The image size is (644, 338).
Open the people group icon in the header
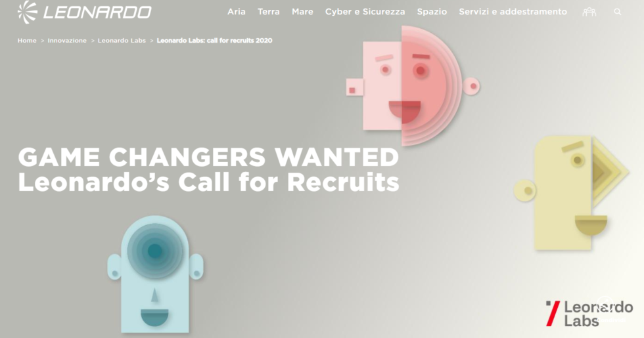tap(589, 12)
